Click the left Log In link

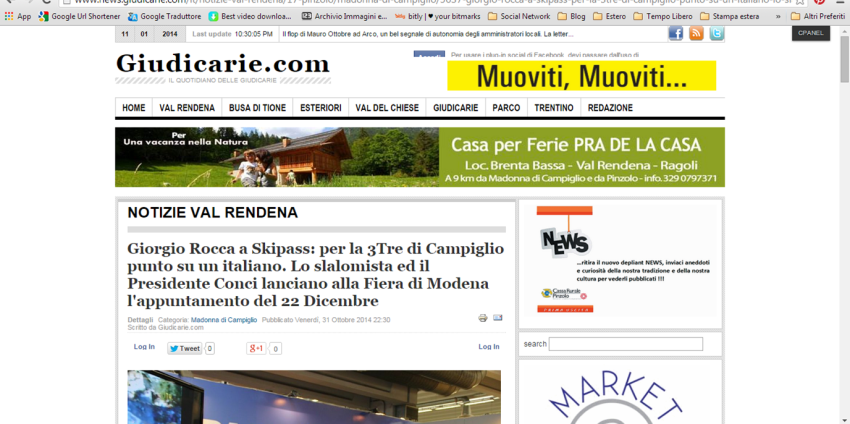click(x=144, y=346)
